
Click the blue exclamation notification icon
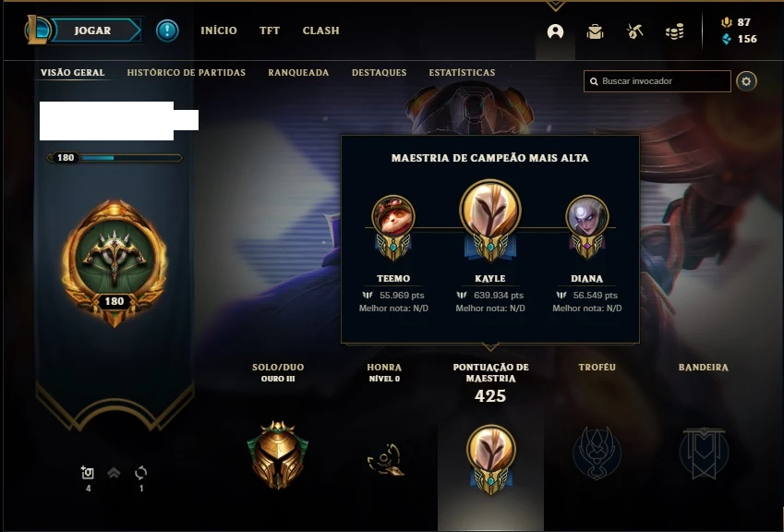pyautogui.click(x=167, y=30)
